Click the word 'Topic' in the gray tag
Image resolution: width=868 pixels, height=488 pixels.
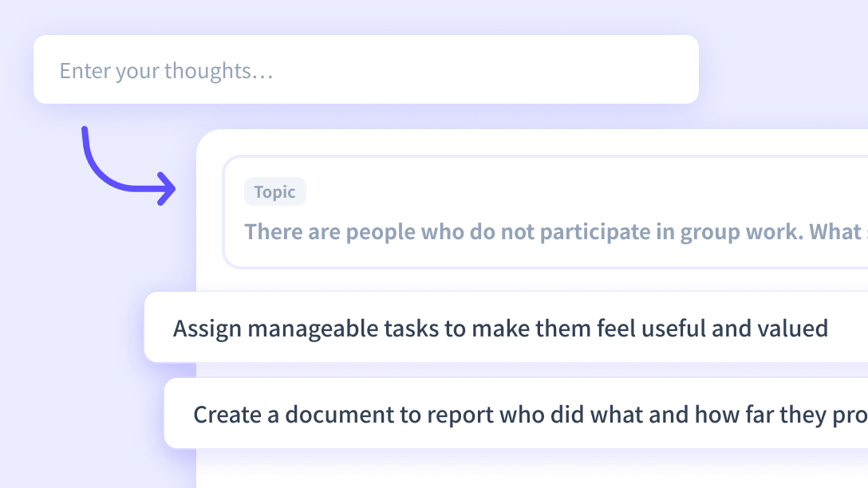coord(274,192)
